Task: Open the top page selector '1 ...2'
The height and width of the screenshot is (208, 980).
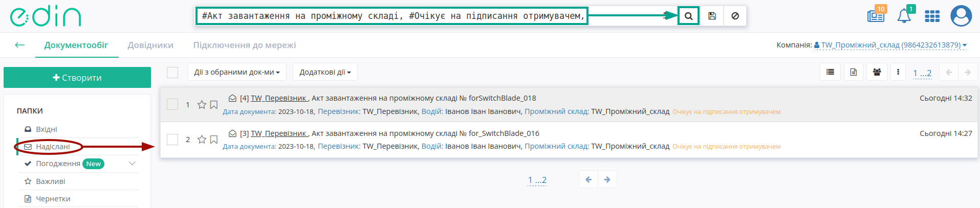Action: click(922, 73)
